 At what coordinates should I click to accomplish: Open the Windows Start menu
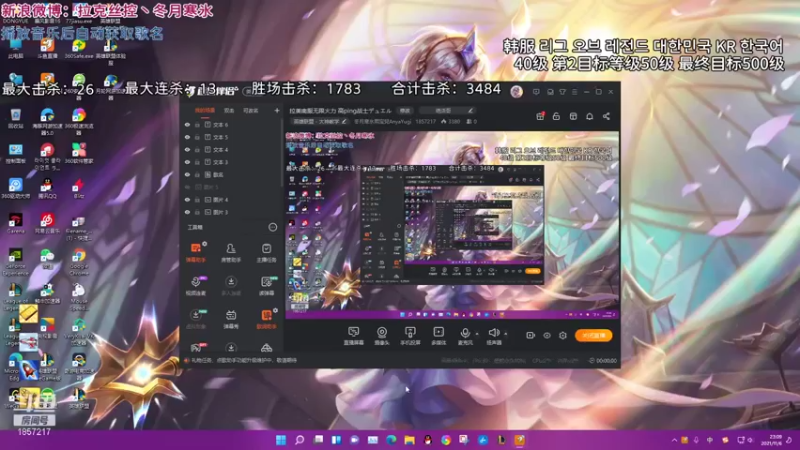click(x=281, y=440)
